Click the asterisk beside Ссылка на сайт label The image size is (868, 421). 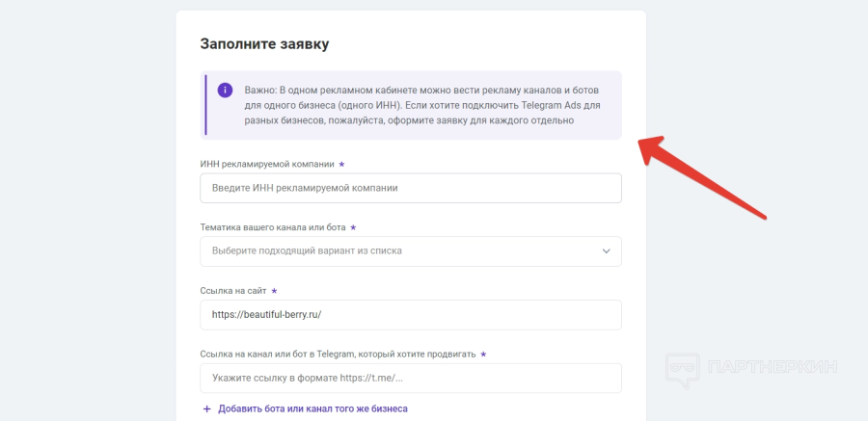[274, 290]
